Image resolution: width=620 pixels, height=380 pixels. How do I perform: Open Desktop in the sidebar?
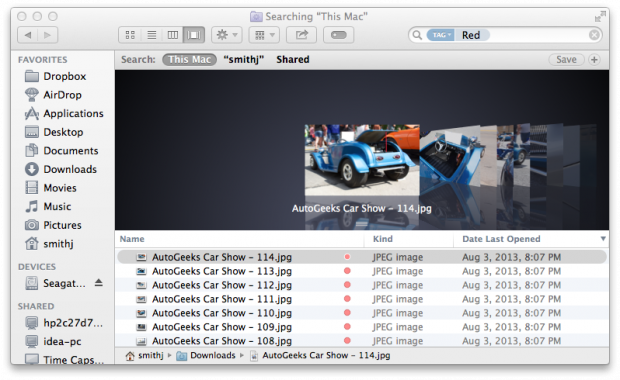(x=54, y=132)
